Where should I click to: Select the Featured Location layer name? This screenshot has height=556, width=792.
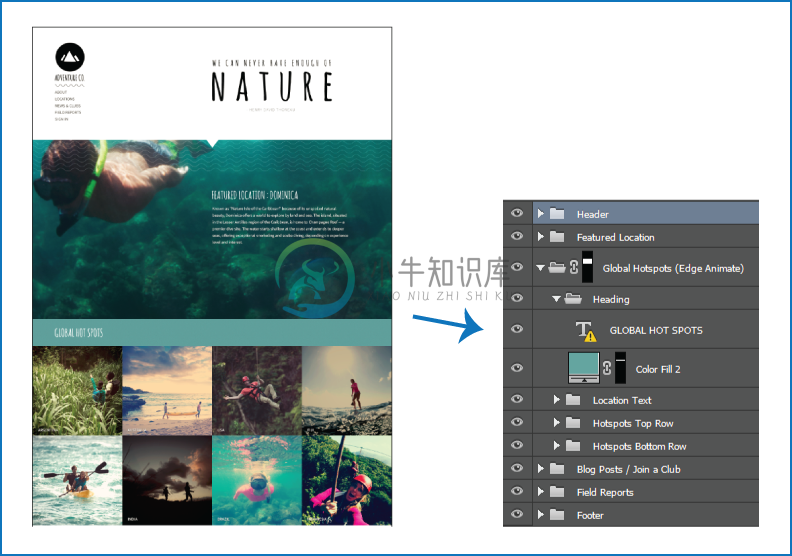616,237
